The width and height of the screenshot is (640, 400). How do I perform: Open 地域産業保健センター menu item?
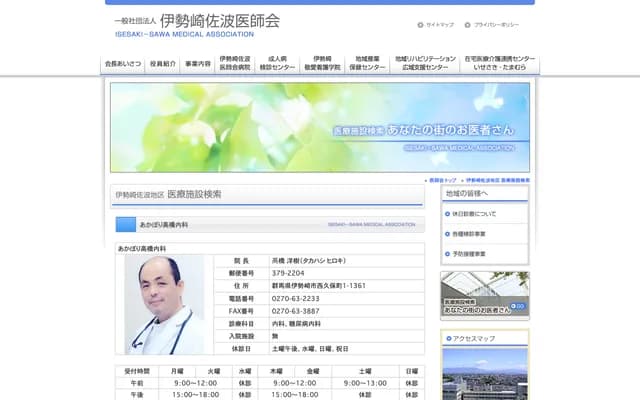pos(367,63)
